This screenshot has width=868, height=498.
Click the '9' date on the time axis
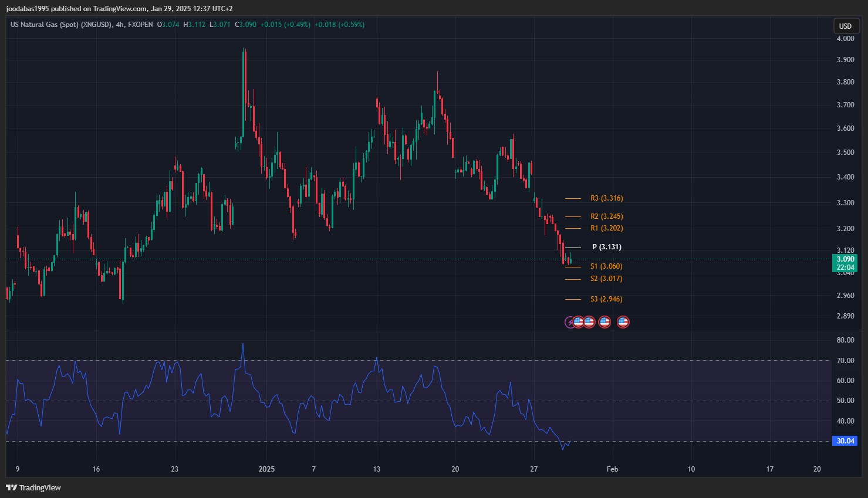tap(18, 469)
